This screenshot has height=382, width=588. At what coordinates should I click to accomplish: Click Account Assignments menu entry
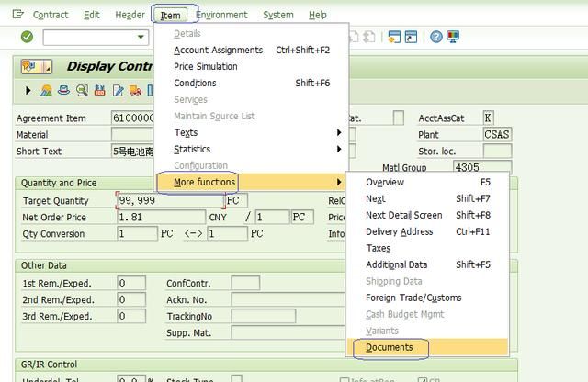click(218, 50)
